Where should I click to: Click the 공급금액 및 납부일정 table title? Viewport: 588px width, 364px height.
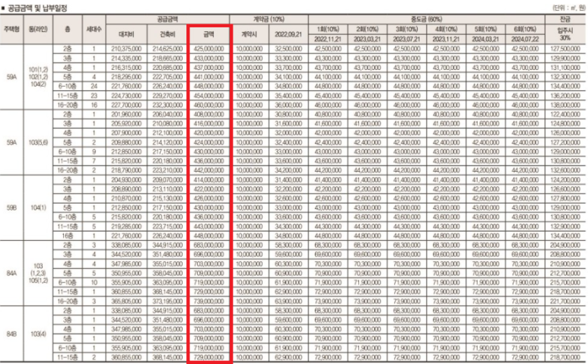[x=37, y=8]
